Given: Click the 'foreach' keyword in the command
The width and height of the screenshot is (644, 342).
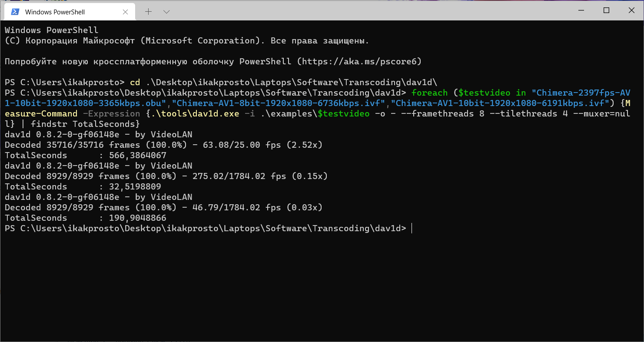Looking at the screenshot, I should (429, 93).
